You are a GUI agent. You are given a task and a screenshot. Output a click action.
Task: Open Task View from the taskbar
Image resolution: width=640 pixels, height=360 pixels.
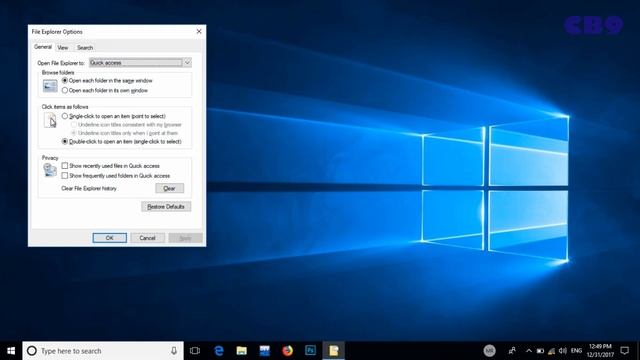click(195, 351)
